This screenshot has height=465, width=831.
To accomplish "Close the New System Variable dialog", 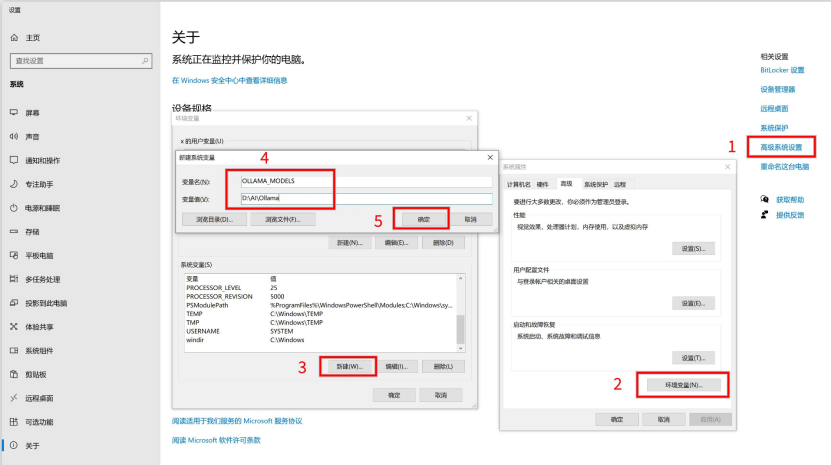I will coord(490,157).
